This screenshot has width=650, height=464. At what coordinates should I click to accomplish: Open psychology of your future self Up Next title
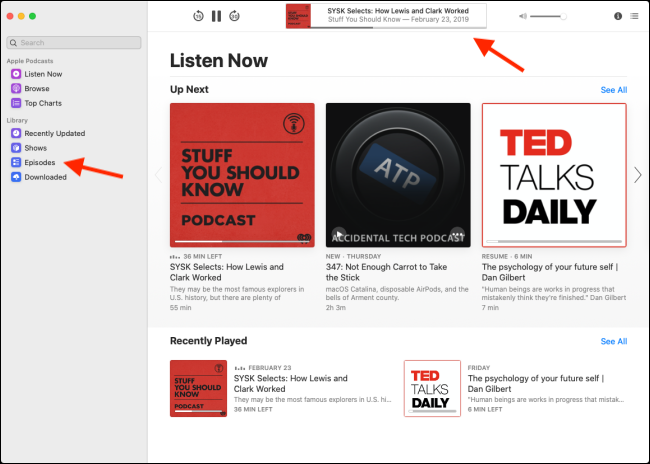pos(550,272)
